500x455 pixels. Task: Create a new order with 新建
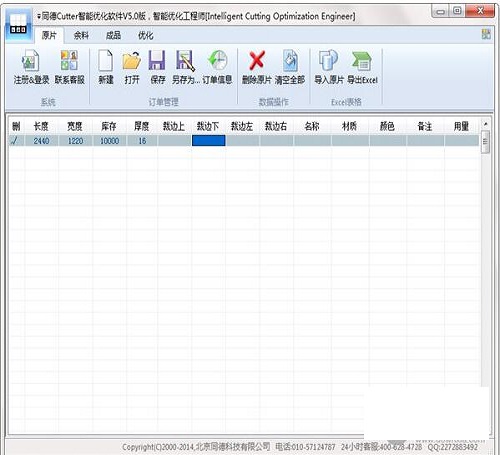106,67
